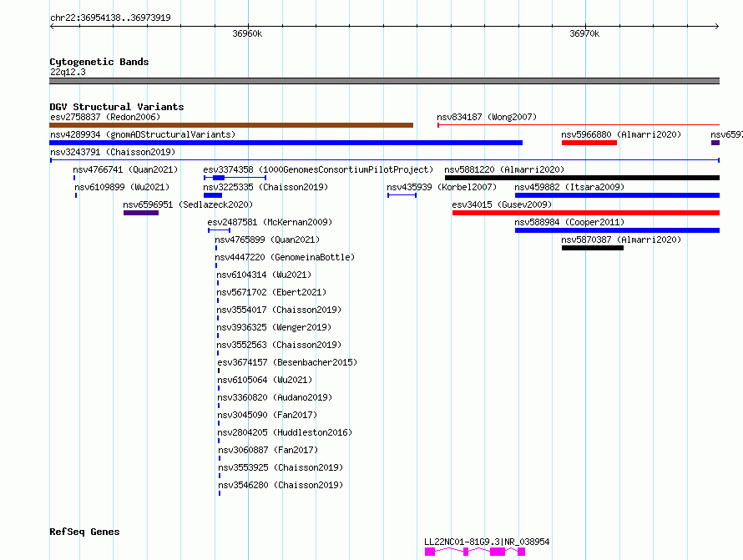The image size is (743, 560).
Task: Click the chr22:36954138..36973919 coordinate text
Action: click(110, 18)
